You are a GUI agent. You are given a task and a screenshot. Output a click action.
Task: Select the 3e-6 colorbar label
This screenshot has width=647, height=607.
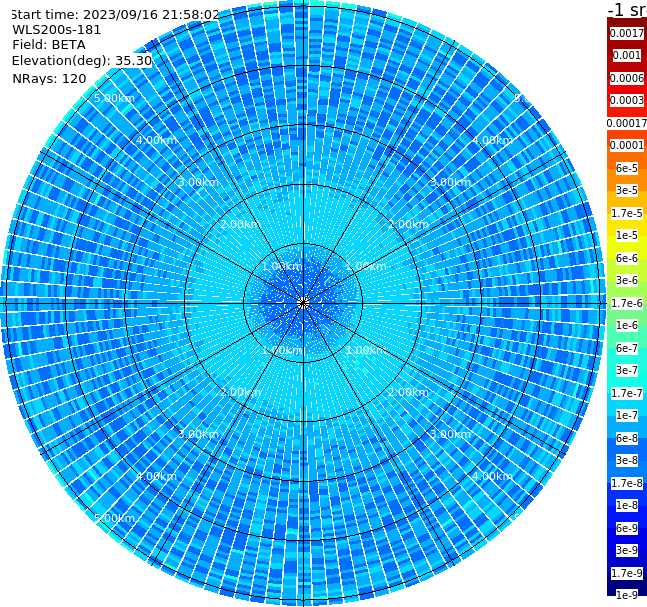click(627, 280)
